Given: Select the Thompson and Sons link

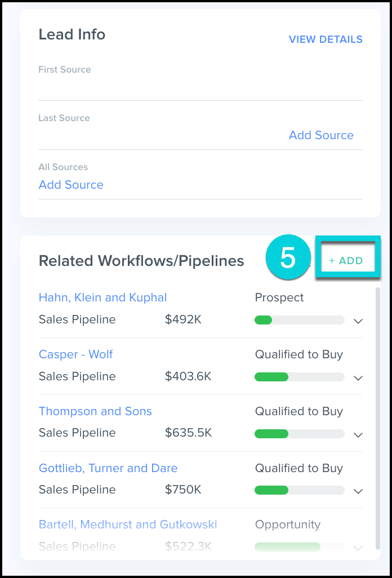Looking at the screenshot, I should (95, 411).
